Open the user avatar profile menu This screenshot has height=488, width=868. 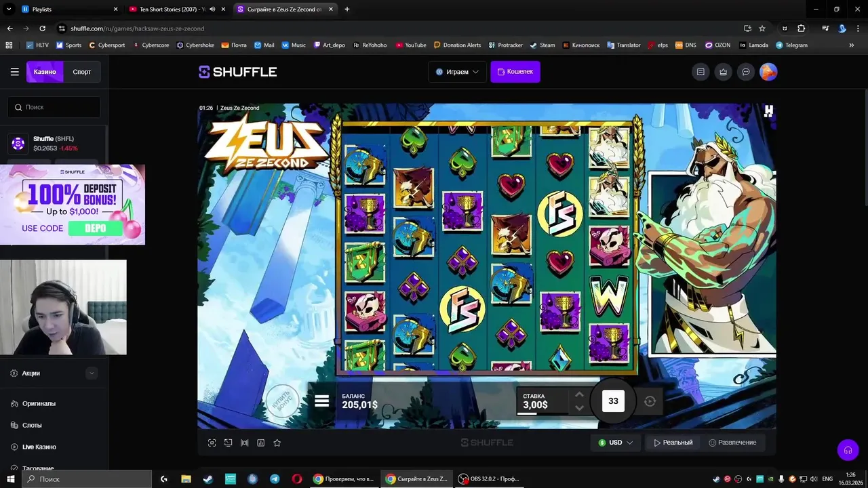(x=768, y=72)
